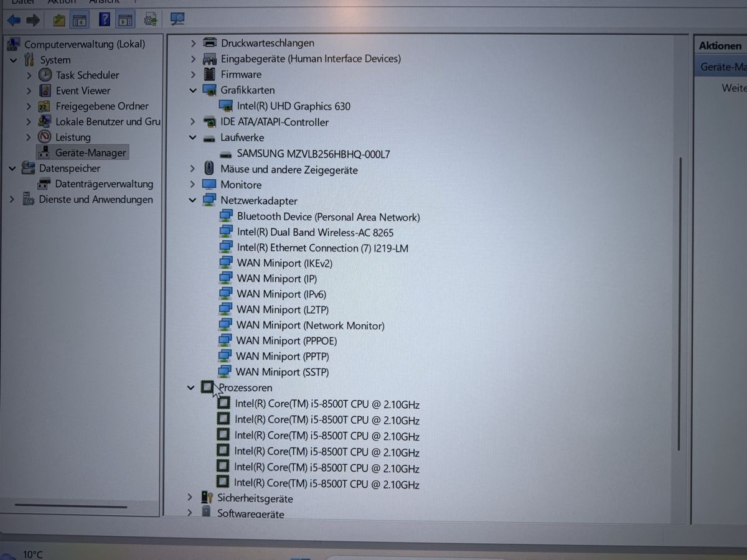
Task: Click the Datenträgerverwaltung disk icon
Action: [x=44, y=184]
